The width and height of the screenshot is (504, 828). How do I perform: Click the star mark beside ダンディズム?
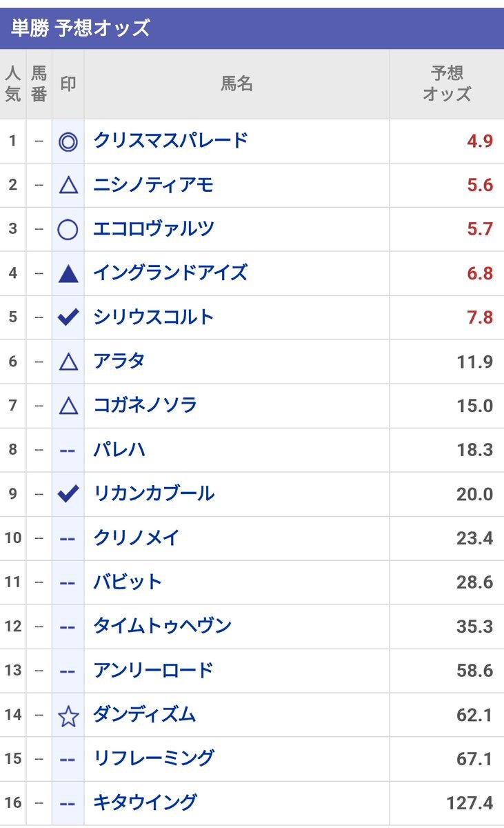click(x=68, y=716)
